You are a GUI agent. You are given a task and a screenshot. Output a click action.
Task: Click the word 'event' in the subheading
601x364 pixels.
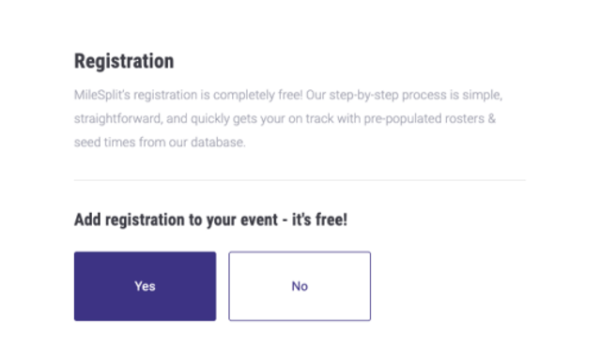point(259,220)
